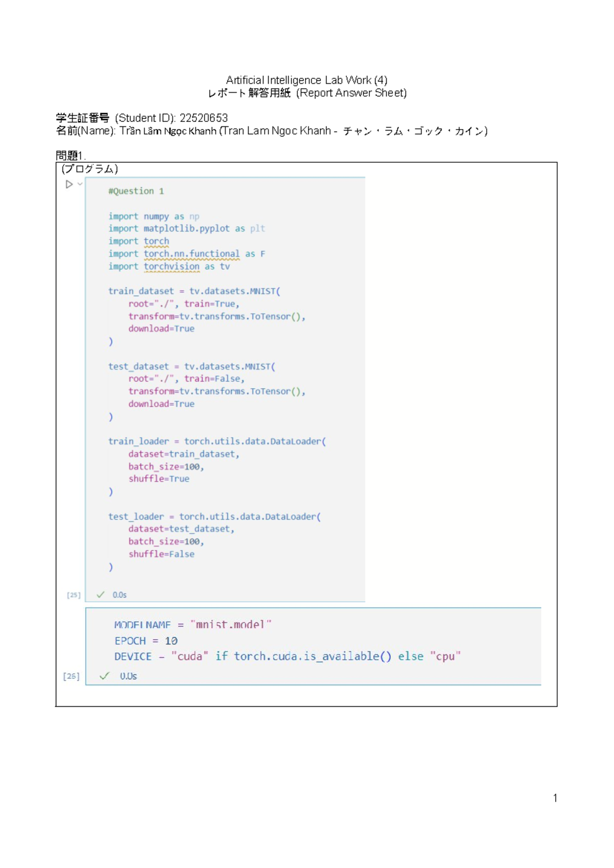The width and height of the screenshot is (614, 868).
Task: Click the page number 1 in footer
Action: click(x=555, y=798)
